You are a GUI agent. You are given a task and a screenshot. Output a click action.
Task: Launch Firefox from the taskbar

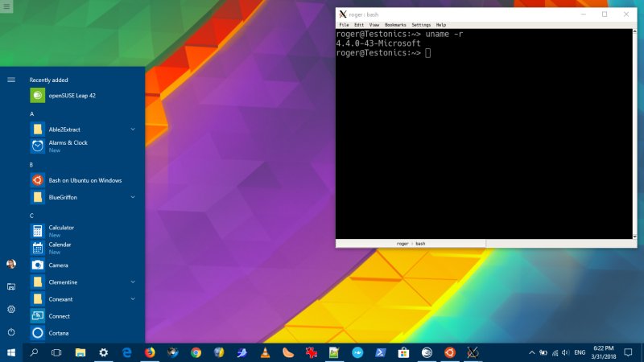pos(150,352)
